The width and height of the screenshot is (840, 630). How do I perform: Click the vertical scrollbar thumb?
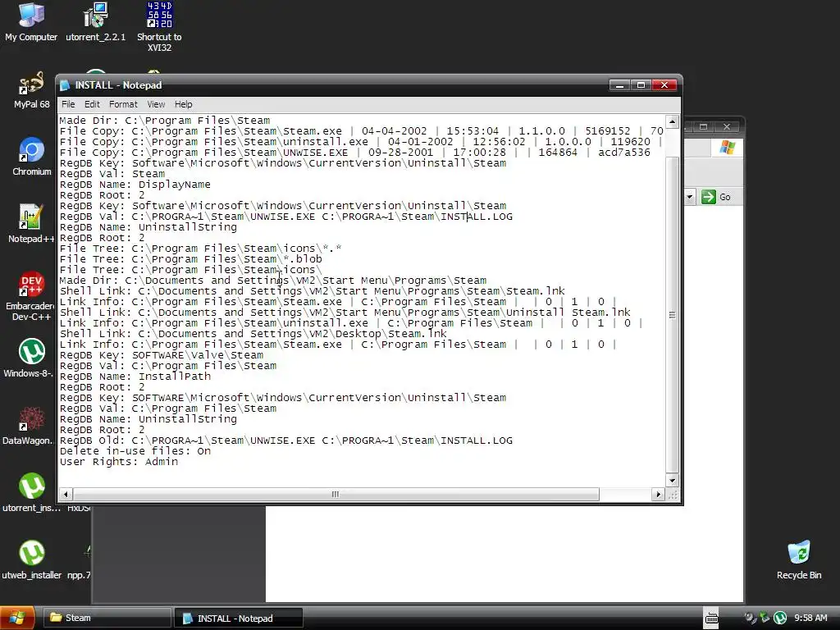point(672,316)
